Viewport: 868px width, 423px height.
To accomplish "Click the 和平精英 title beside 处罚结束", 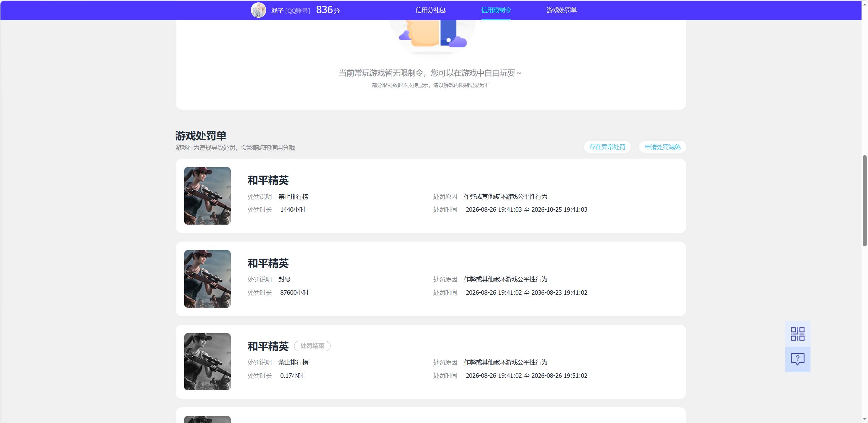I will pyautogui.click(x=268, y=346).
